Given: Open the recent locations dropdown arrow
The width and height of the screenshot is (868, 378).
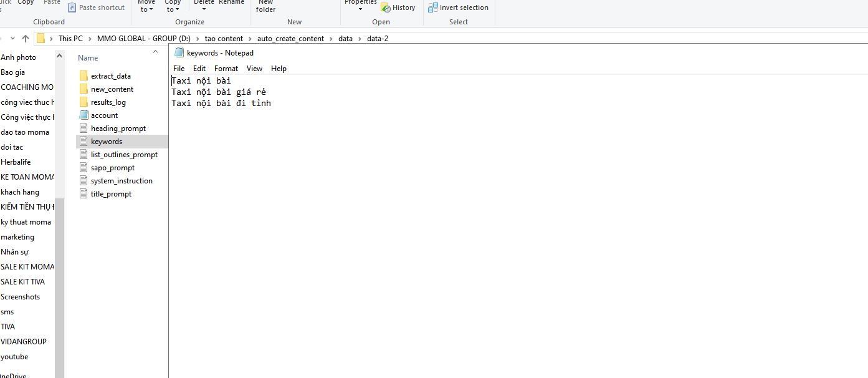Looking at the screenshot, I should coord(12,38).
